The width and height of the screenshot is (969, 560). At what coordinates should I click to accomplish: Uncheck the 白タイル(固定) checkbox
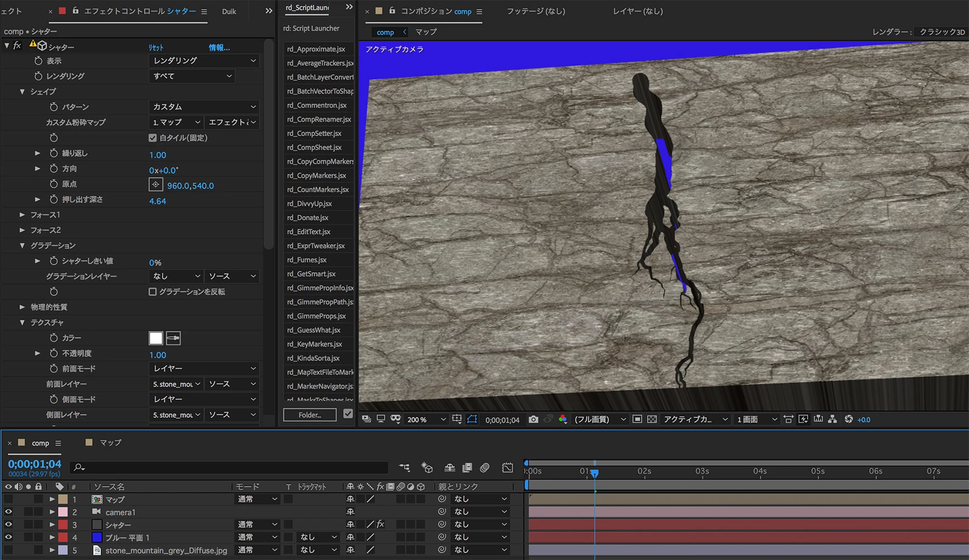(152, 138)
